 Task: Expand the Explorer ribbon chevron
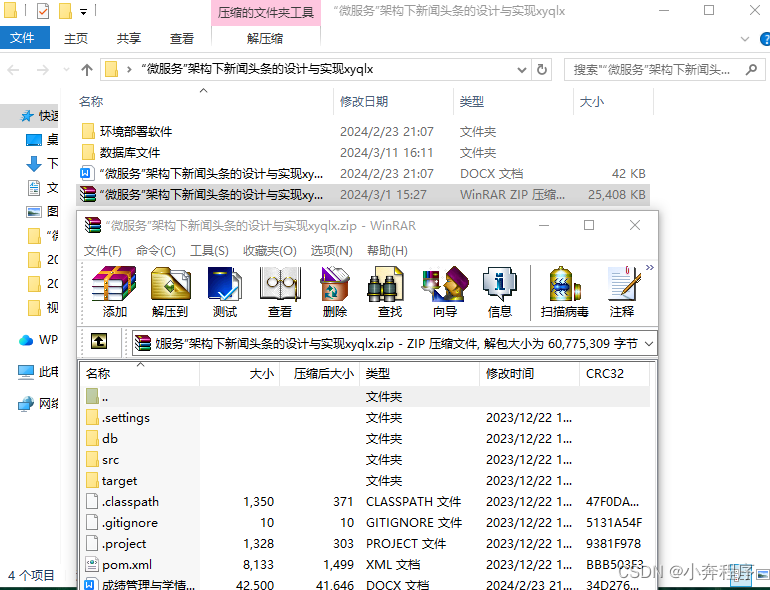744,39
